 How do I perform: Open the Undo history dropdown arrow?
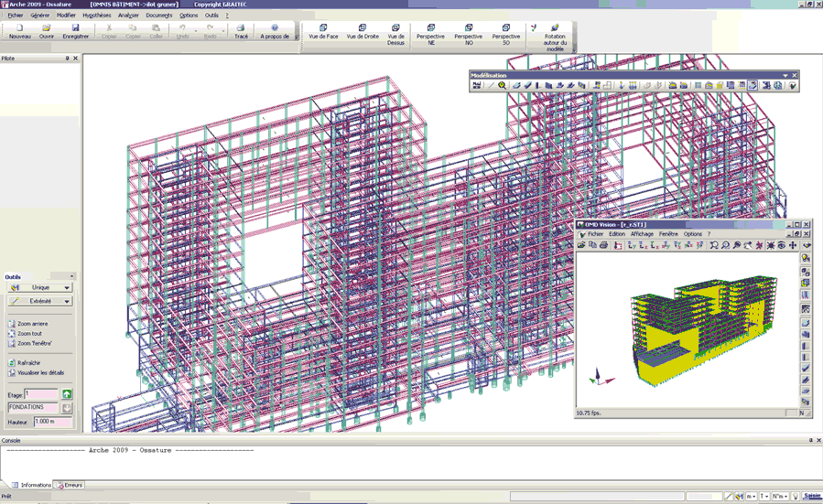[196, 31]
